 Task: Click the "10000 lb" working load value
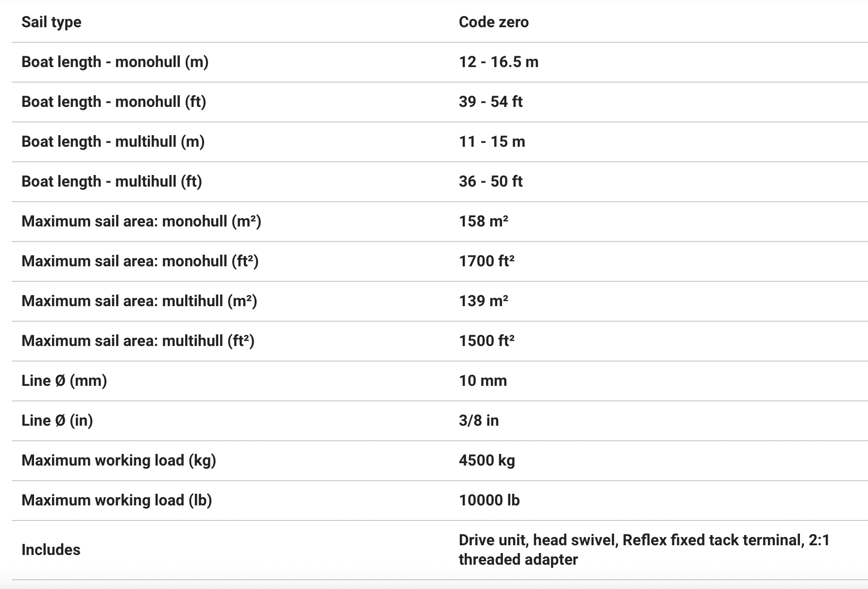click(x=489, y=501)
